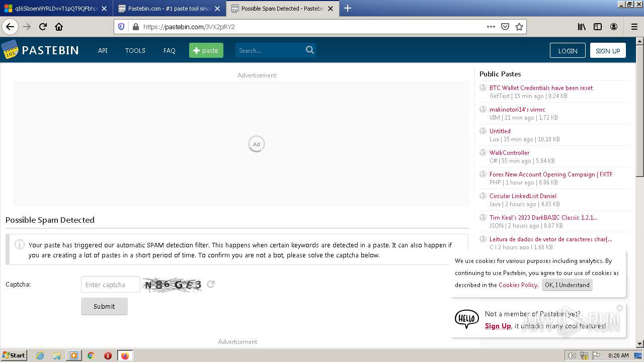Create a new paste with green button
Screen dimensions: 644x362
click(x=206, y=50)
